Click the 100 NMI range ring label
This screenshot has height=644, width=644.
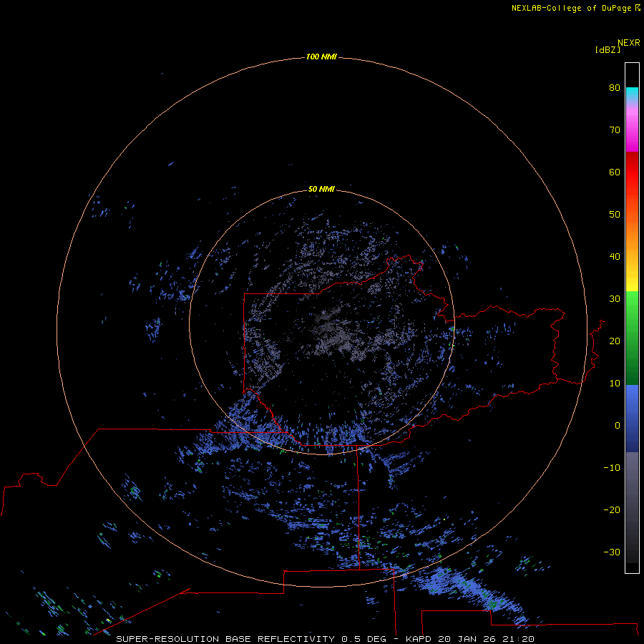pyautogui.click(x=321, y=57)
